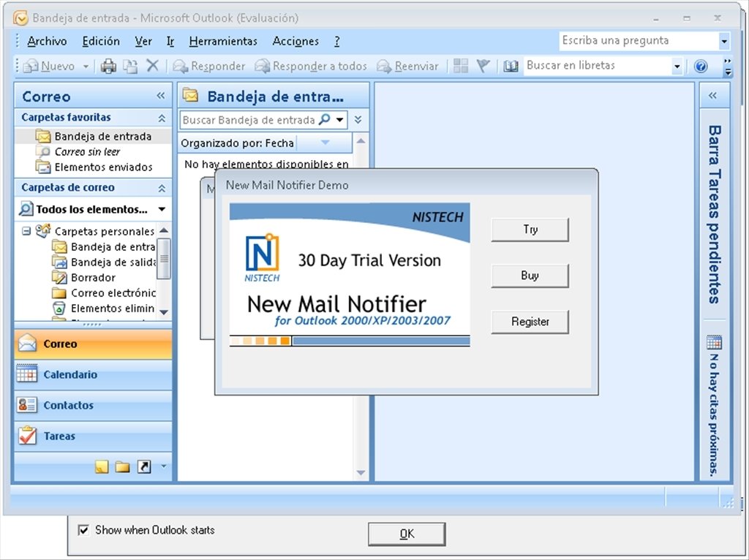Open the Address Book icon
This screenshot has height=560, width=749.
click(x=511, y=66)
